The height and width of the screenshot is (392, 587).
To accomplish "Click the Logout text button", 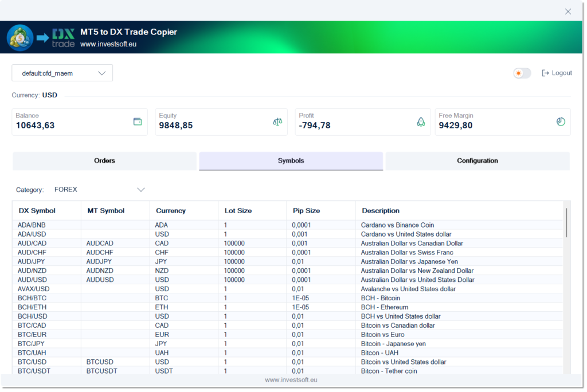I will click(x=562, y=73).
